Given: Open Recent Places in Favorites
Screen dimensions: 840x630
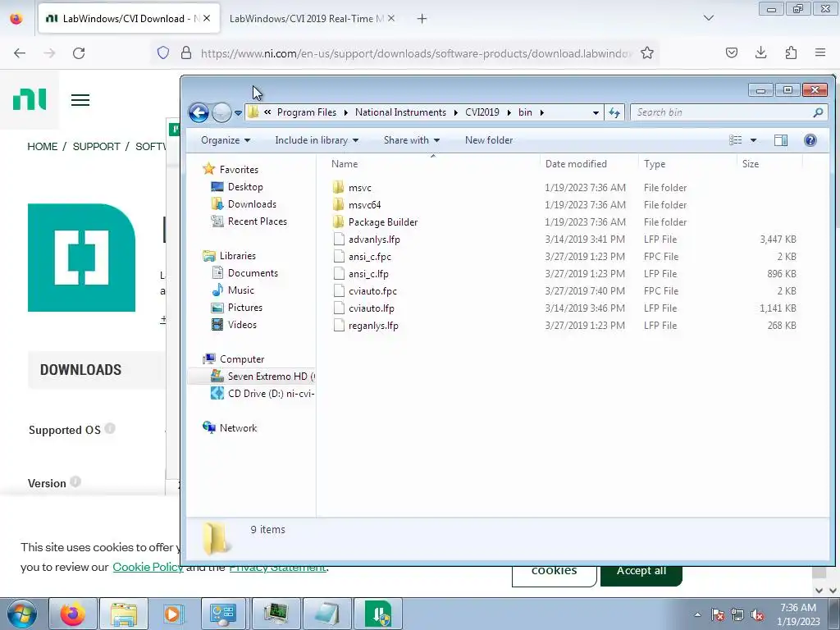Looking at the screenshot, I should (257, 221).
